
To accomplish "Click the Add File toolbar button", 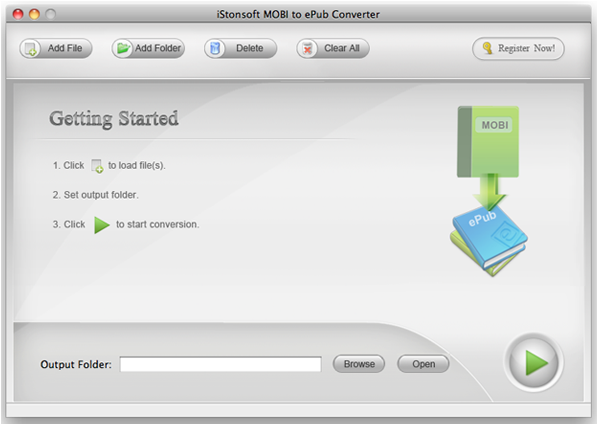I will (x=56, y=48).
